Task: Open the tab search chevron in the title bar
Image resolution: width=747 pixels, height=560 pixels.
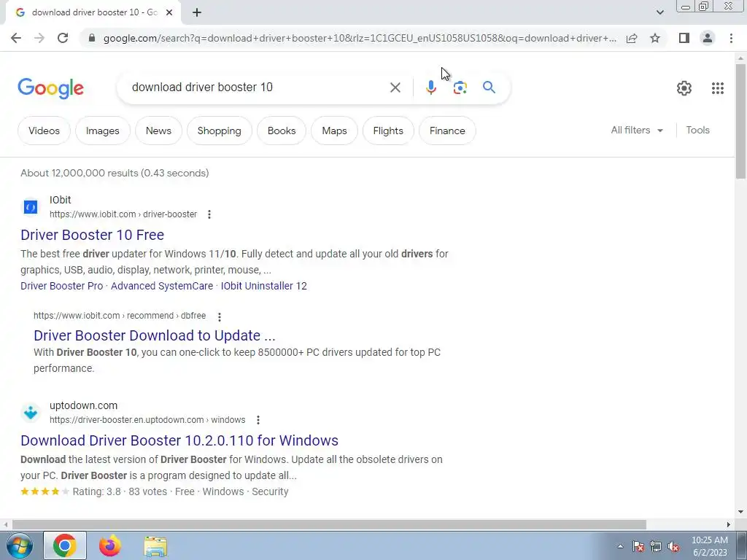Action: pyautogui.click(x=659, y=12)
